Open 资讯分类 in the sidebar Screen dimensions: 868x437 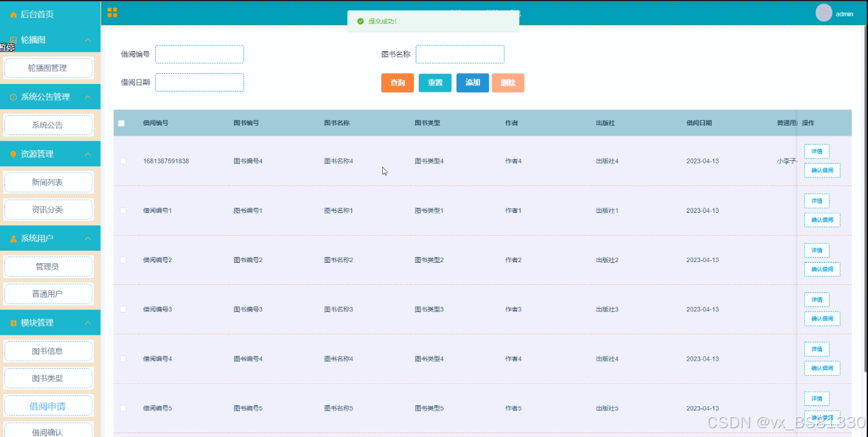coord(49,210)
